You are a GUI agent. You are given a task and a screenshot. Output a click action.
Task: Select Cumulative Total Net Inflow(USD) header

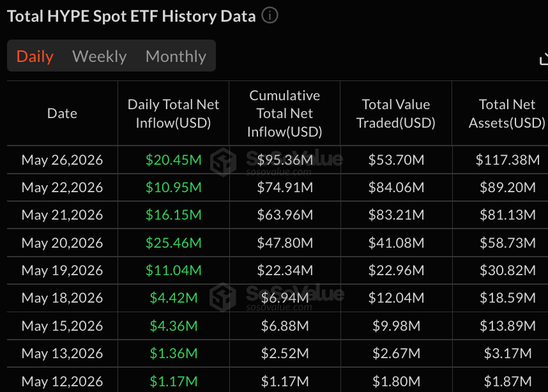pos(284,114)
